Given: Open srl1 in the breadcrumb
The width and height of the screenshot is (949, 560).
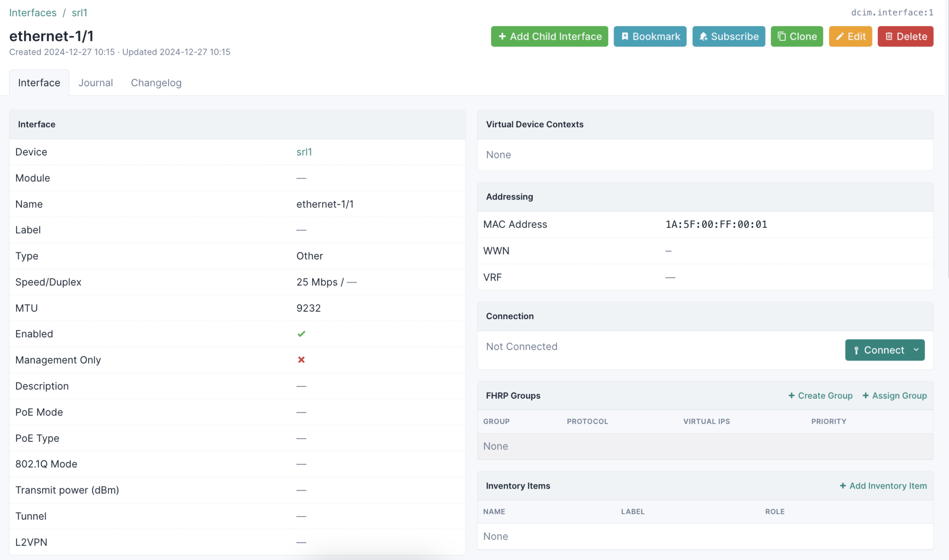Looking at the screenshot, I should (x=80, y=13).
